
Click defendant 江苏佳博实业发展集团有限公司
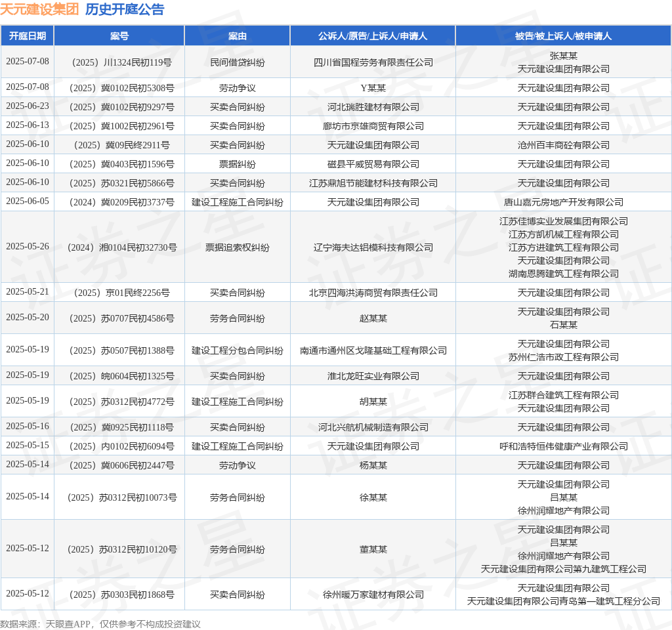(563, 221)
